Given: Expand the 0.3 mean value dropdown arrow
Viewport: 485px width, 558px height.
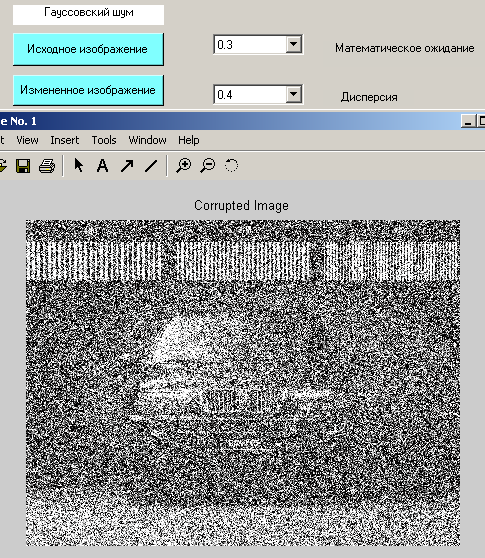Looking at the screenshot, I should click(294, 44).
